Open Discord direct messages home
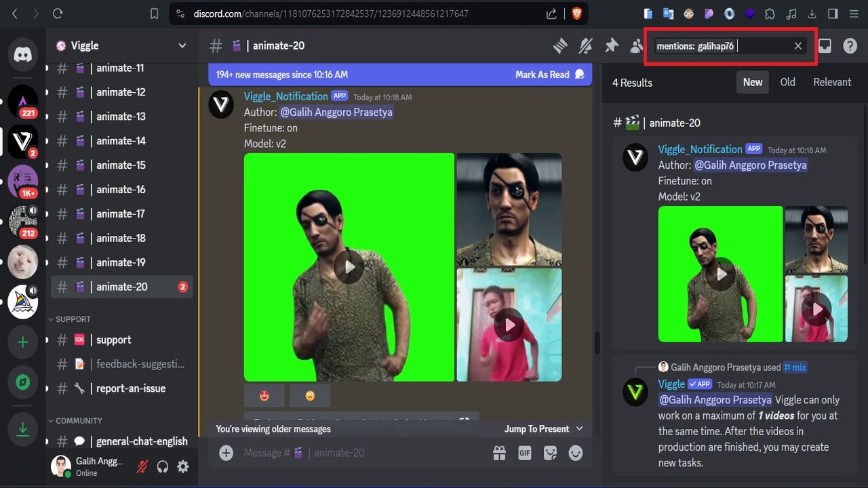The width and height of the screenshot is (868, 488). click(x=23, y=54)
